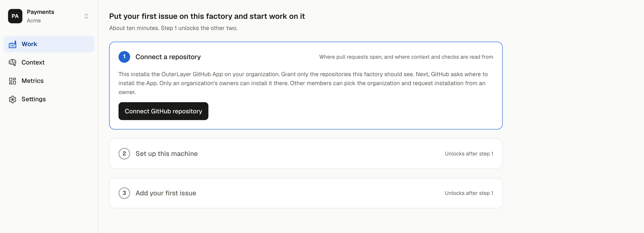Click the step 1 number badge
Viewport: 644px width, 233px height.
(x=124, y=57)
